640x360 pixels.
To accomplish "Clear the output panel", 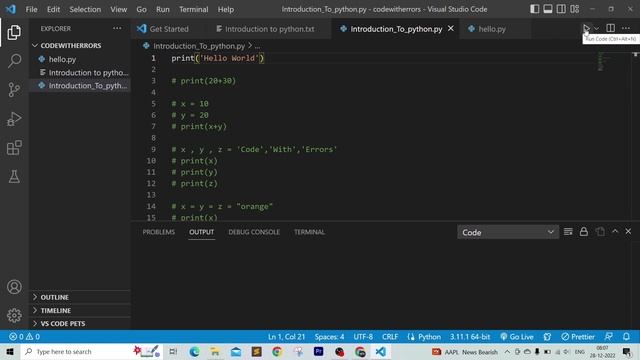I will (x=568, y=232).
